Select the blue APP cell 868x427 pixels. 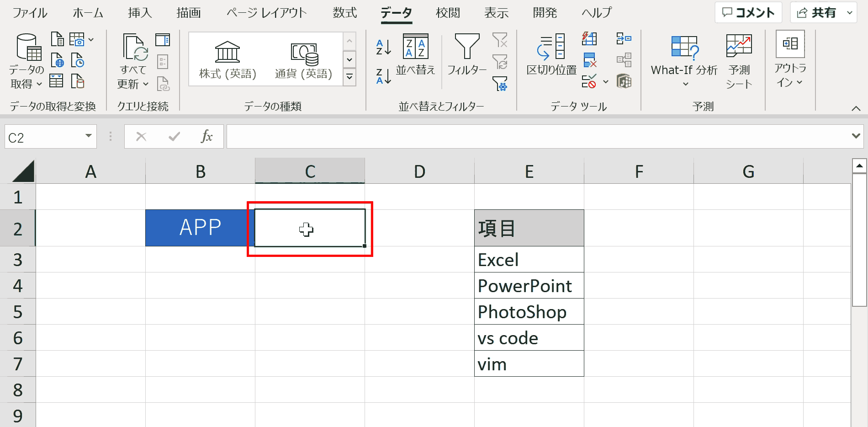tap(200, 228)
